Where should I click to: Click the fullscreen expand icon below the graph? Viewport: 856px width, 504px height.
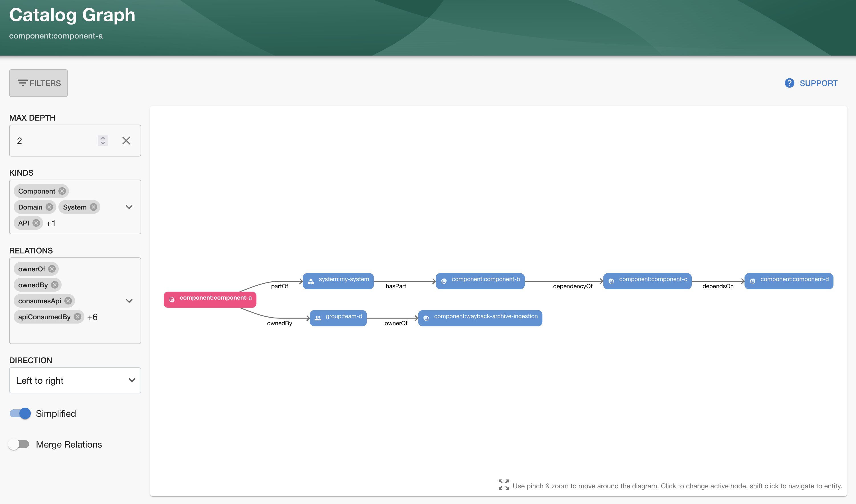click(x=504, y=485)
